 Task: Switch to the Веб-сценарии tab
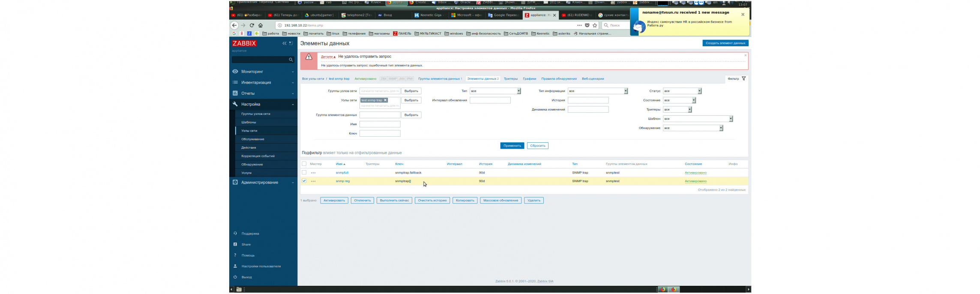coord(593,79)
